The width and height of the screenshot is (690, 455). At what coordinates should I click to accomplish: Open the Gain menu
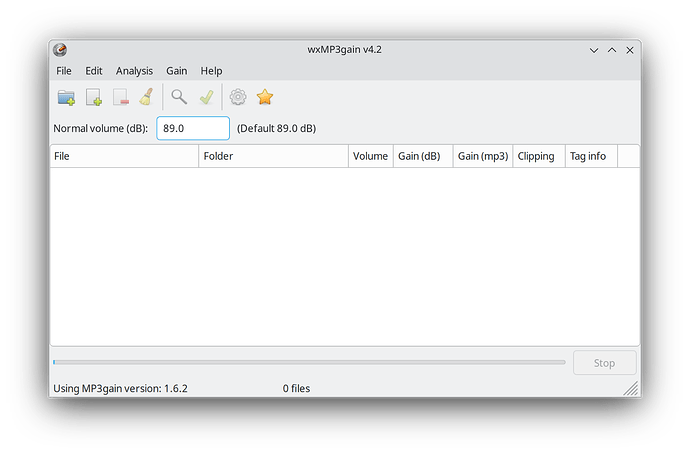tap(176, 71)
